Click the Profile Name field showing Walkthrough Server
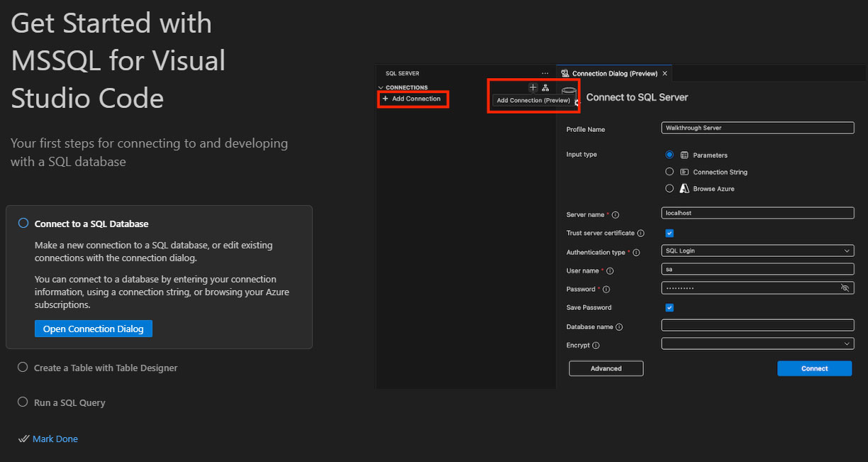 pyautogui.click(x=757, y=128)
